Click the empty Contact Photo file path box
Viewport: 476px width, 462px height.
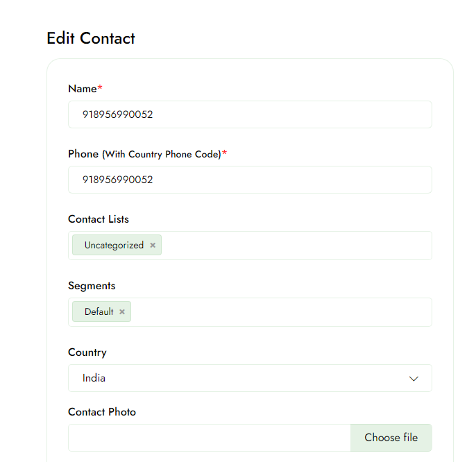coord(210,438)
